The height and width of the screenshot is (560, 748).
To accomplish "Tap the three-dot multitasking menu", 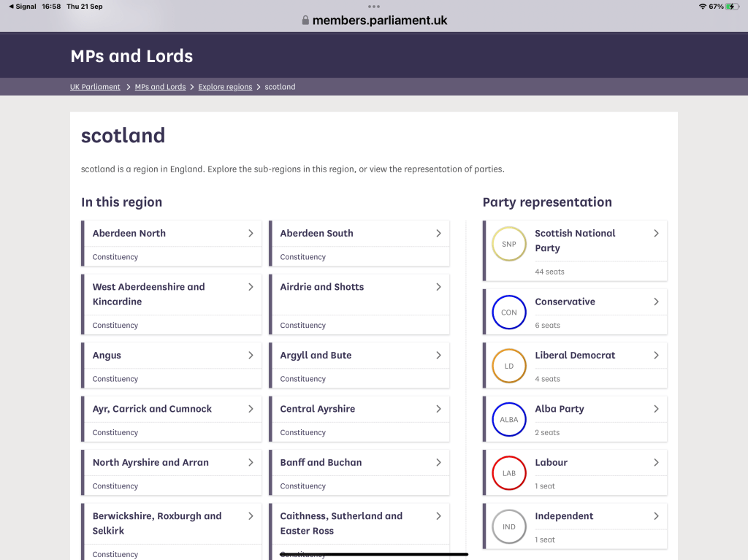I will click(374, 7).
